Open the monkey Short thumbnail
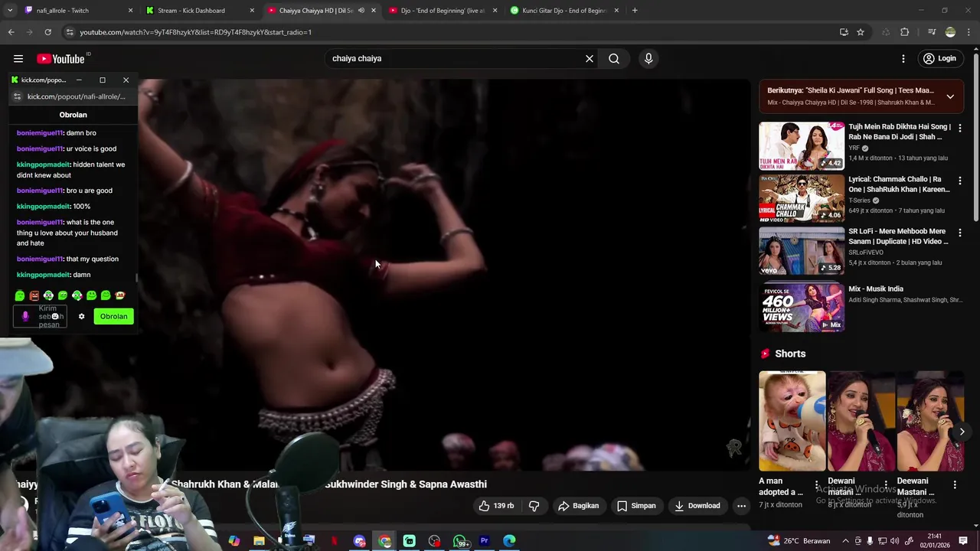Image resolution: width=980 pixels, height=551 pixels. point(792,421)
